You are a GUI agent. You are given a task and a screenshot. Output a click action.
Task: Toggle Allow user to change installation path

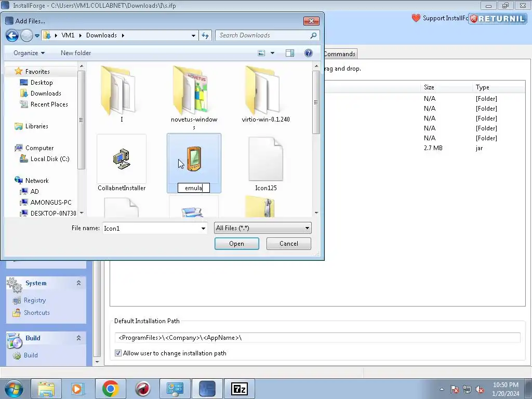118,353
